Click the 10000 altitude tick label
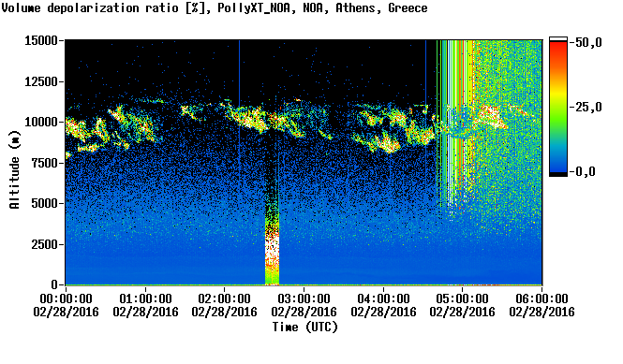 (41, 123)
